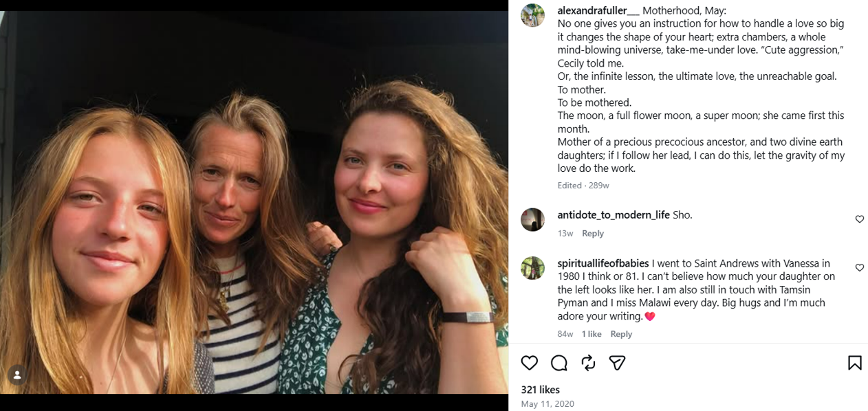Open comments via the speech bubble icon
This screenshot has height=411, width=868.
[559, 363]
